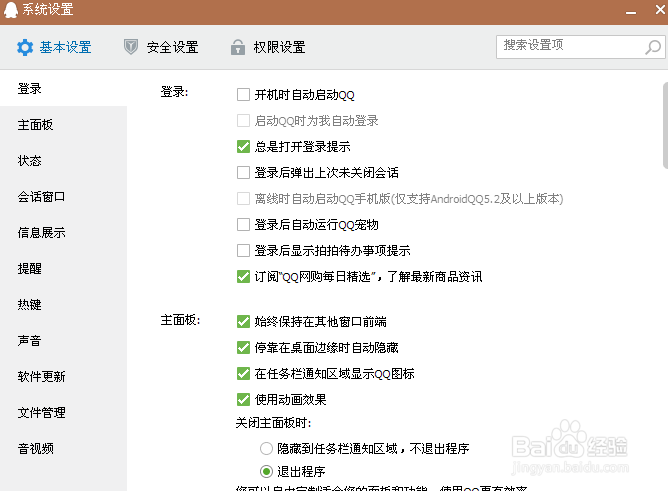This screenshot has width=668, height=491.
Task: Check 登录后弹出上次未关闭会话
Action: pyautogui.click(x=243, y=172)
